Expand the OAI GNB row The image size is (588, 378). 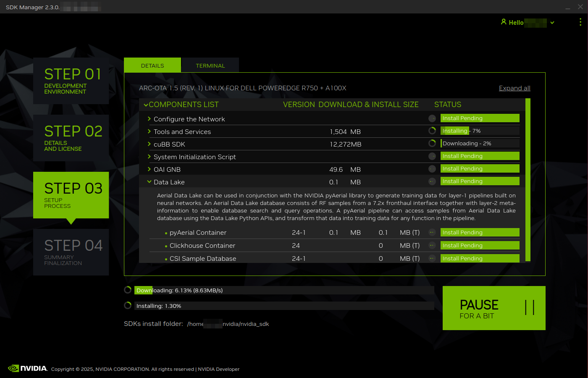click(x=149, y=169)
